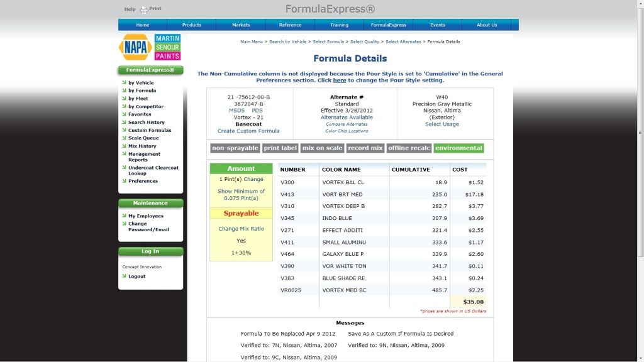Open Undercoat Clearcoat Lookup
This screenshot has height=362, width=644.
tap(153, 170)
